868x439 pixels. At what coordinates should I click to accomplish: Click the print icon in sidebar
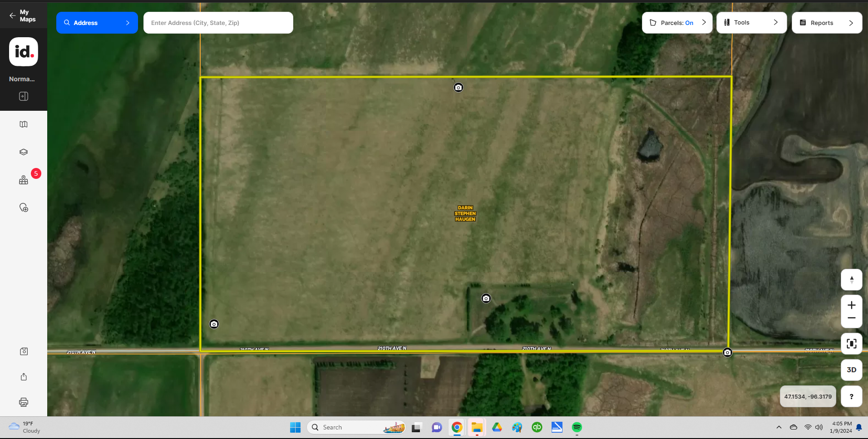(x=24, y=402)
